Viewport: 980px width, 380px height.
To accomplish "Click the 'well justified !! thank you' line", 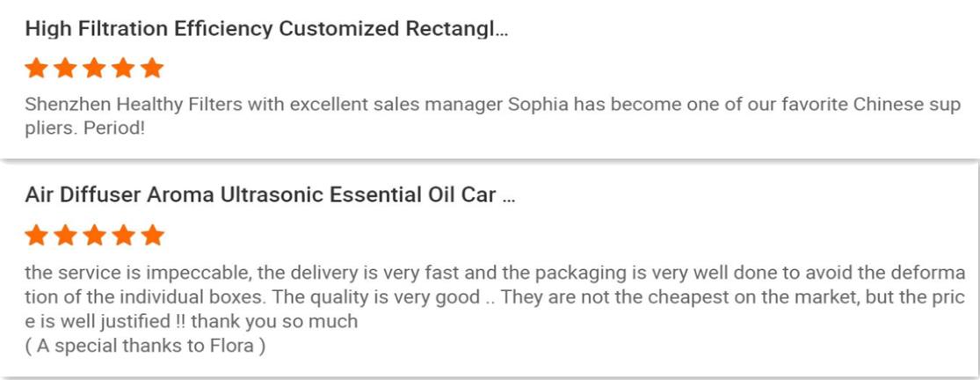I will [x=192, y=322].
